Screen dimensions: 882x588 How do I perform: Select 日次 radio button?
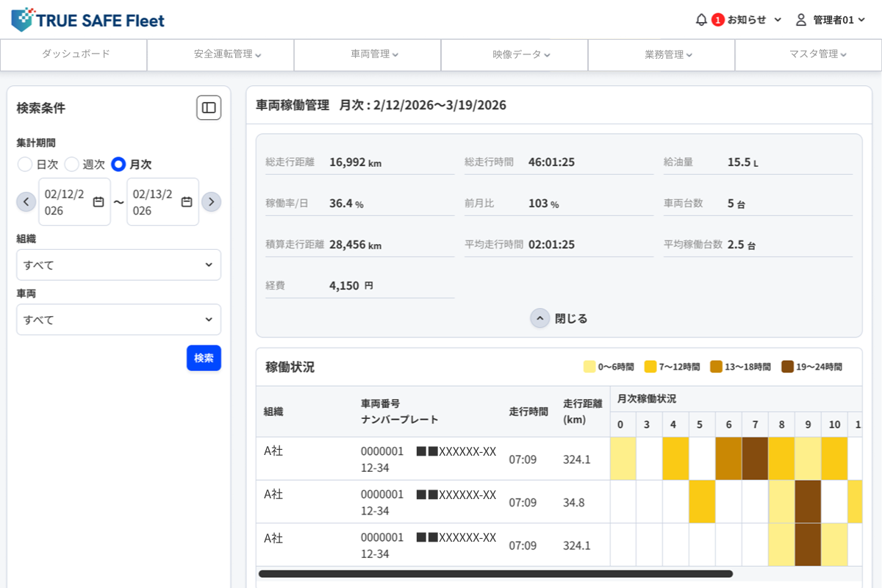[x=25, y=164]
